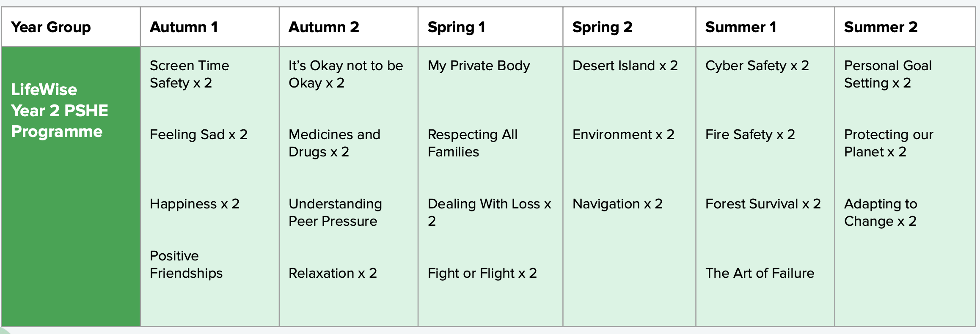Click the Autumn 2 header cell
This screenshot has width=980, height=334.
pos(324,27)
